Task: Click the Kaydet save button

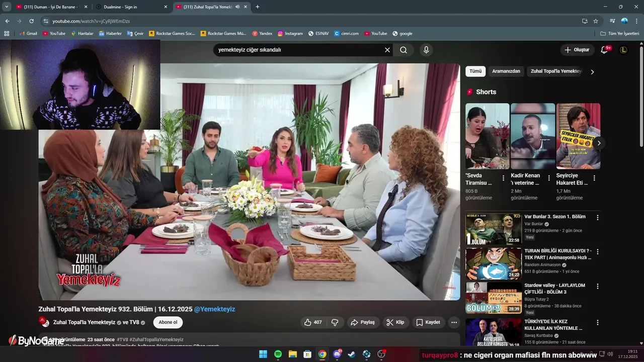Action: tap(428, 322)
